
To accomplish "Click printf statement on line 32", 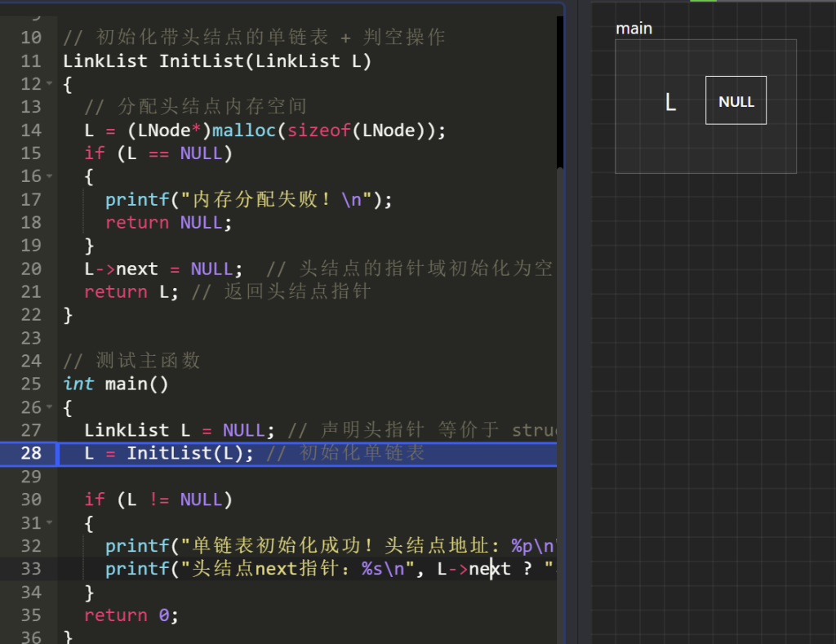I will [x=331, y=546].
